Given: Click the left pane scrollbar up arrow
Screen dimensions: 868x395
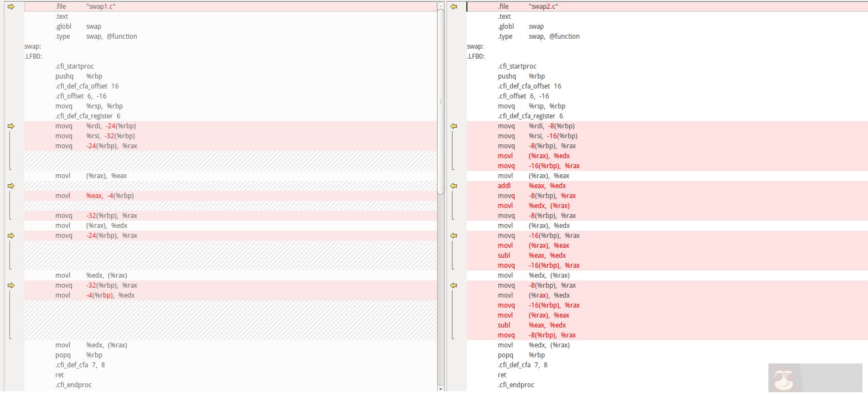Looking at the screenshot, I should pos(440,5).
